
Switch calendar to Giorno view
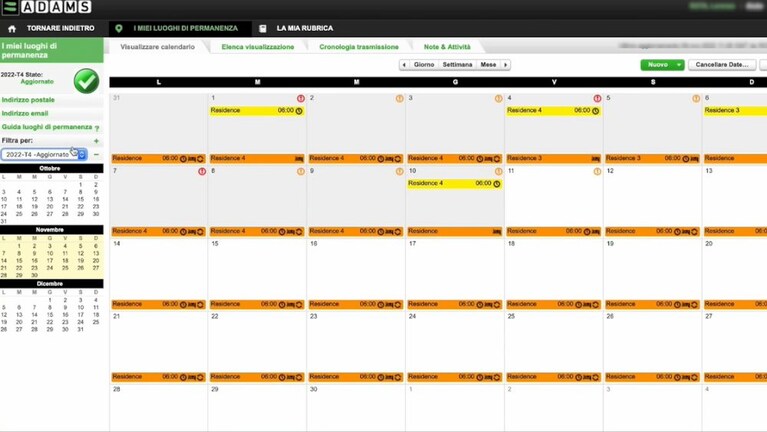424,65
